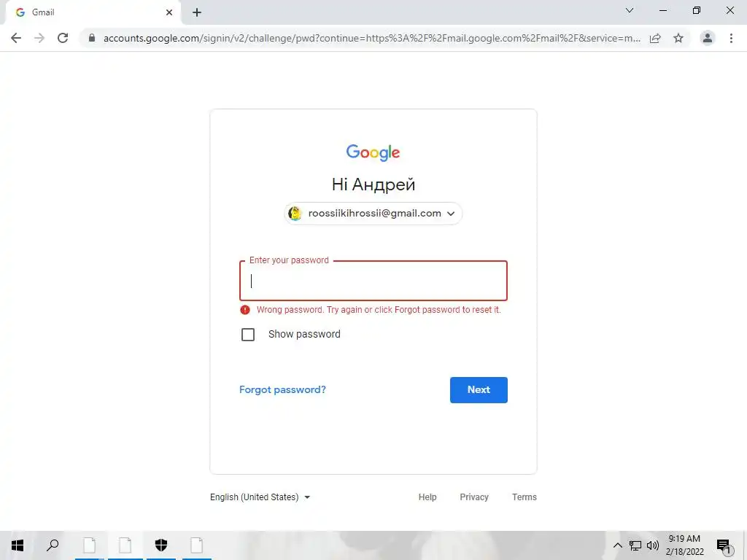747x560 pixels.
Task: Open the English (United States) language dropdown
Action: pos(260,497)
